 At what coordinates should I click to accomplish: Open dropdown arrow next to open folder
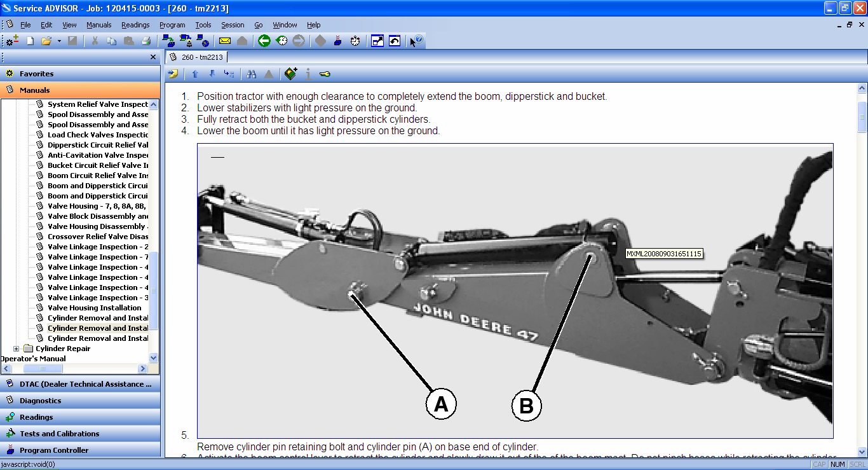tap(59, 41)
